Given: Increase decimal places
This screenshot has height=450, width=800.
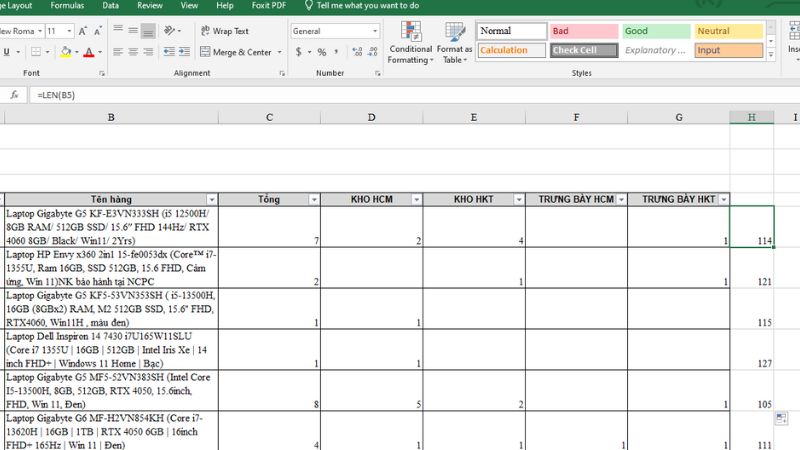Looking at the screenshot, I should coord(357,52).
